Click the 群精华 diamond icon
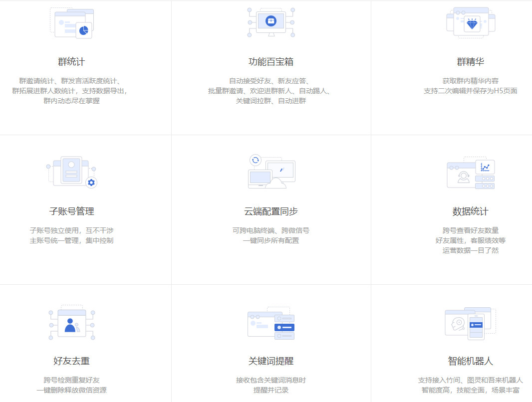Screen dimensions: 532x402 pyautogui.click(x=470, y=22)
